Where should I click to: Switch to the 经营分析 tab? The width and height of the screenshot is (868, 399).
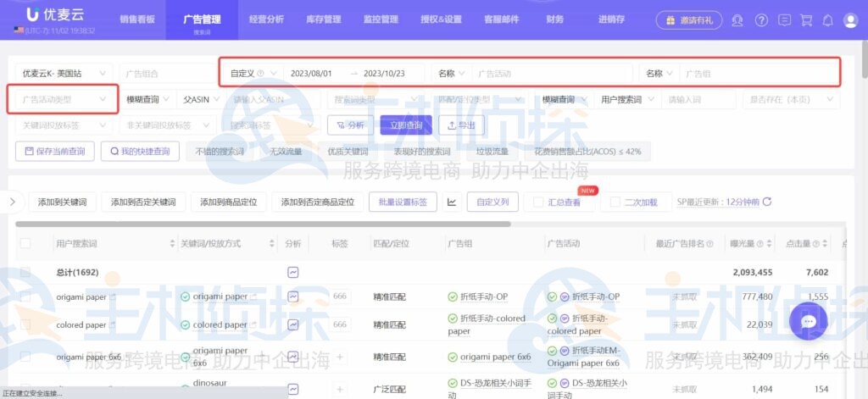[x=266, y=19]
